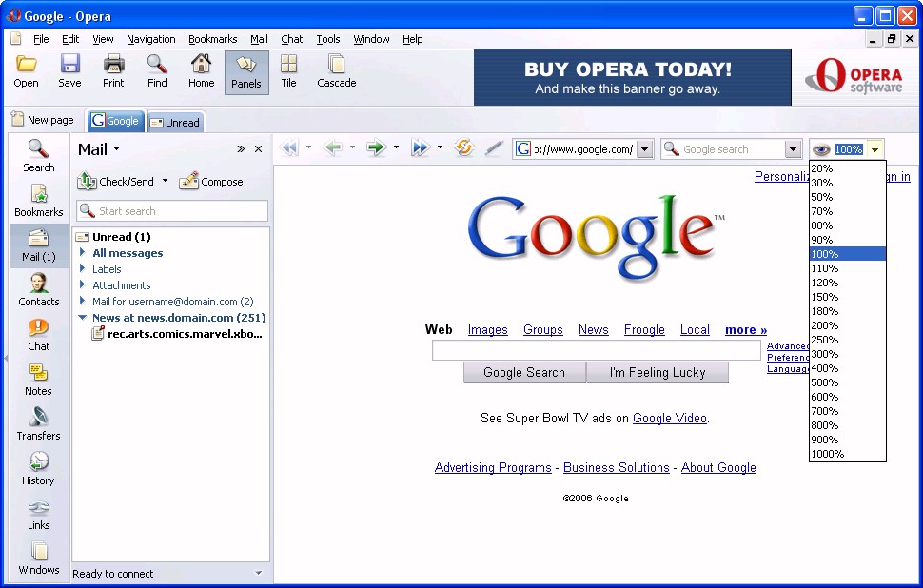The image size is (923, 588).
Task: Close the Mail panel with X
Action: tap(258, 149)
